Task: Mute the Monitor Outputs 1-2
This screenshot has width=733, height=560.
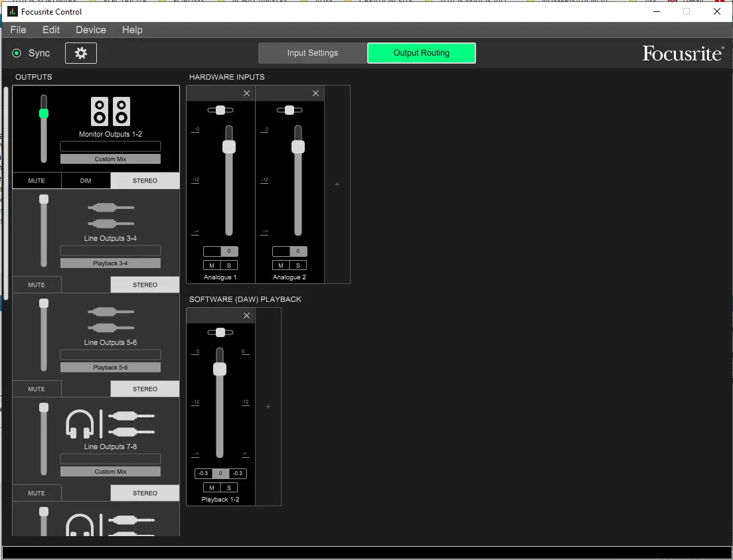Action: click(37, 180)
